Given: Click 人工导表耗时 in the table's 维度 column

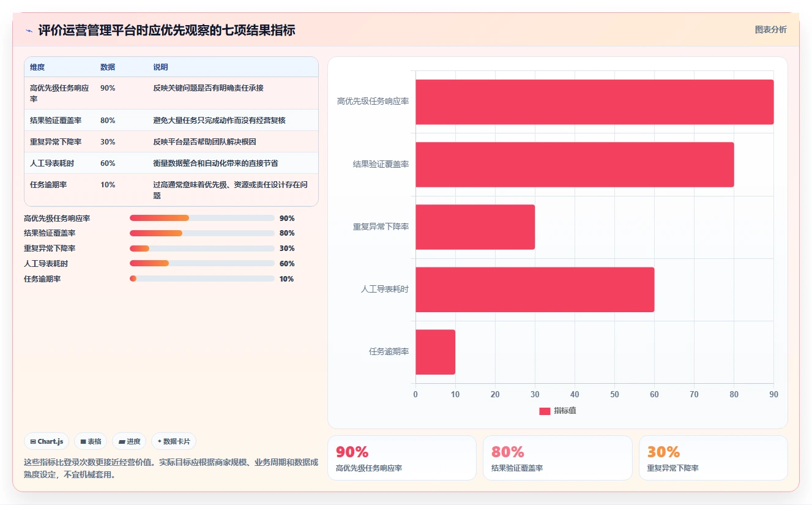Looking at the screenshot, I should [52, 163].
